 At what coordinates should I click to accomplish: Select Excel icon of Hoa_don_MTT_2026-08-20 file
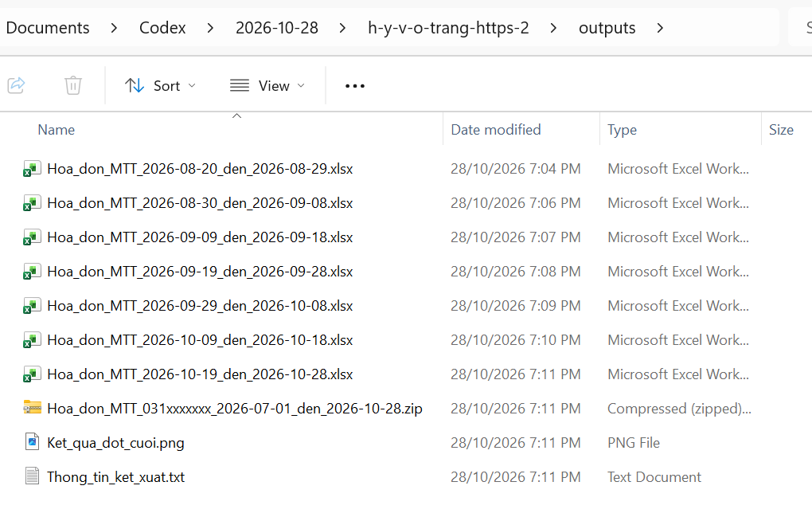click(32, 169)
